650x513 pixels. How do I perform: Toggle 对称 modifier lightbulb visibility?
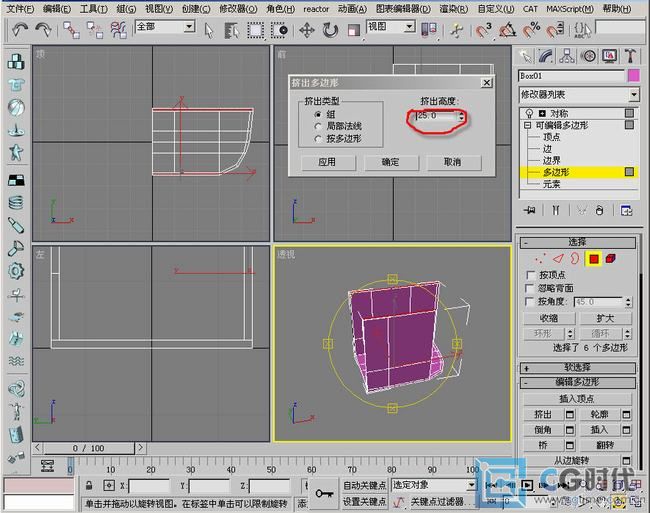[529, 113]
